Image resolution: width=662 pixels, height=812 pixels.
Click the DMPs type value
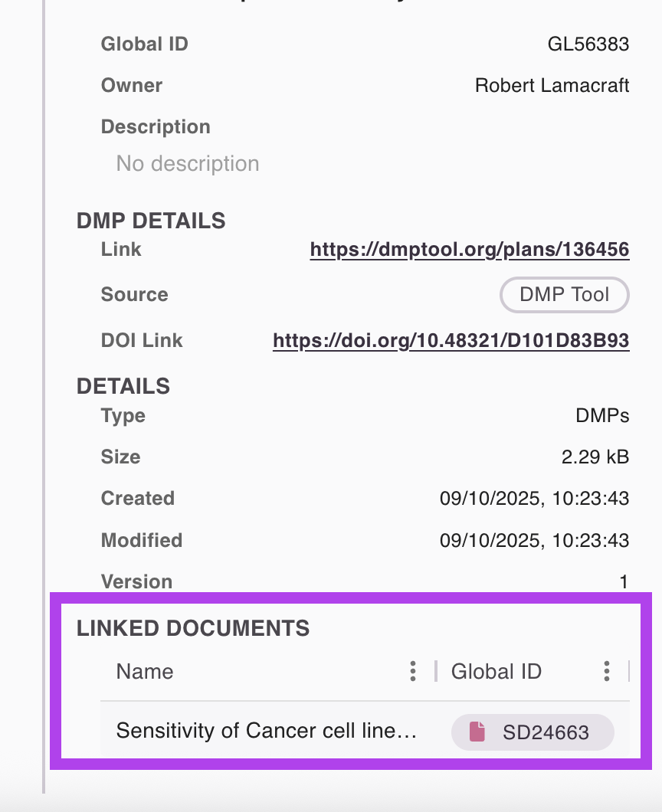tap(602, 416)
